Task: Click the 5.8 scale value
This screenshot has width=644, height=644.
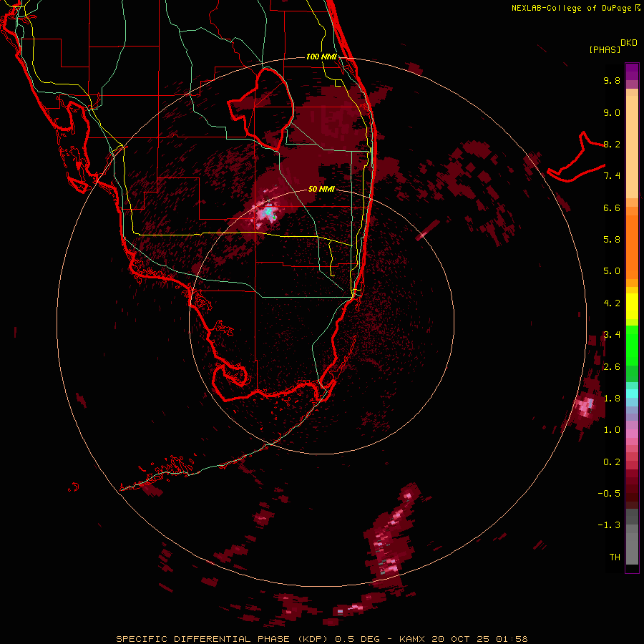Action: 612,240
